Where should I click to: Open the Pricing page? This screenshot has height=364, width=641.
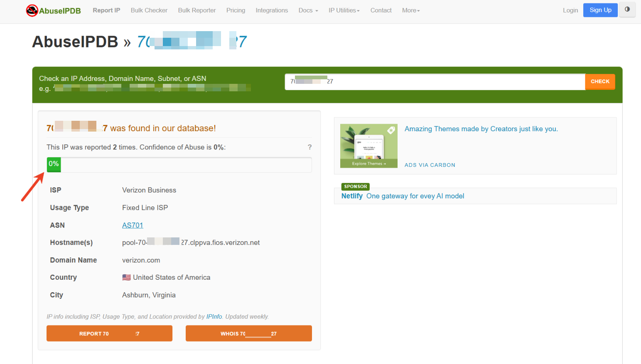click(x=236, y=10)
